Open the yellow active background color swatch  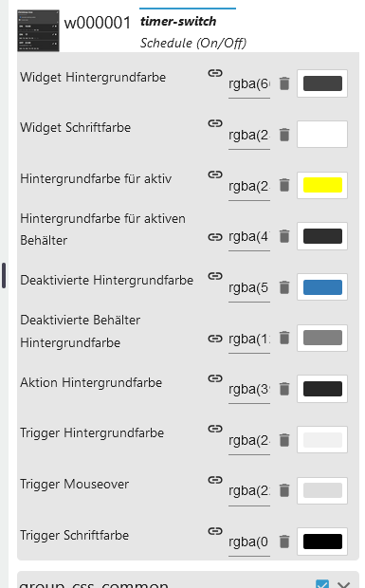coord(322,185)
